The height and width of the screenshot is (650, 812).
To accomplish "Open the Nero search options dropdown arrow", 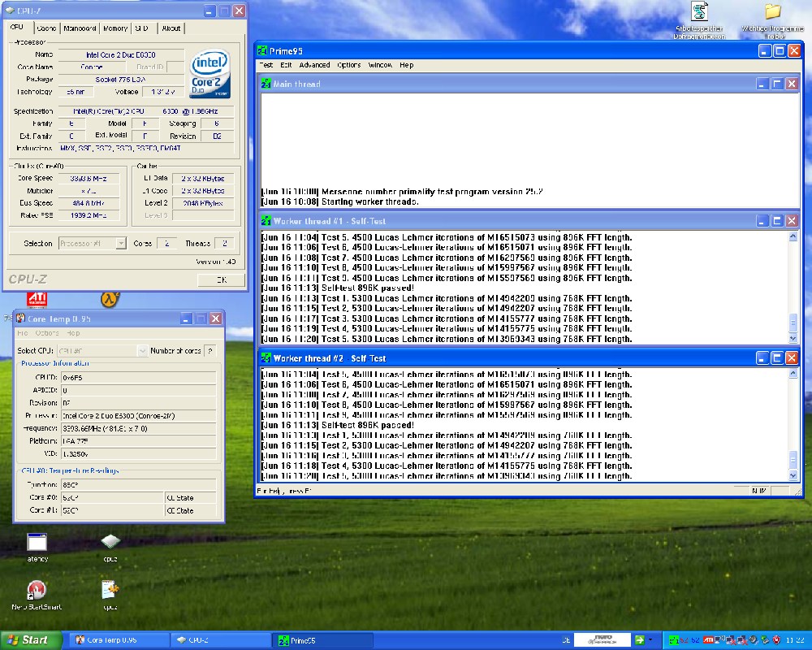I will tap(650, 640).
